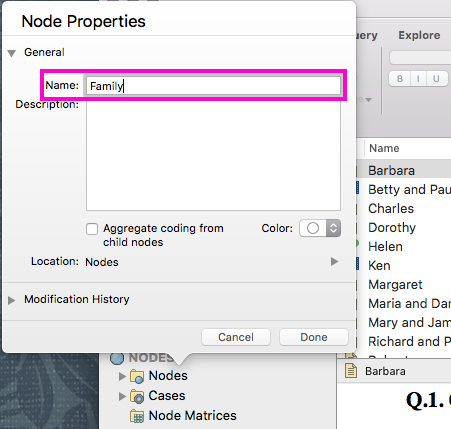Screen dimensions: 451x429
Task: Expand the Nodes folder tree arrow
Action: click(122, 376)
